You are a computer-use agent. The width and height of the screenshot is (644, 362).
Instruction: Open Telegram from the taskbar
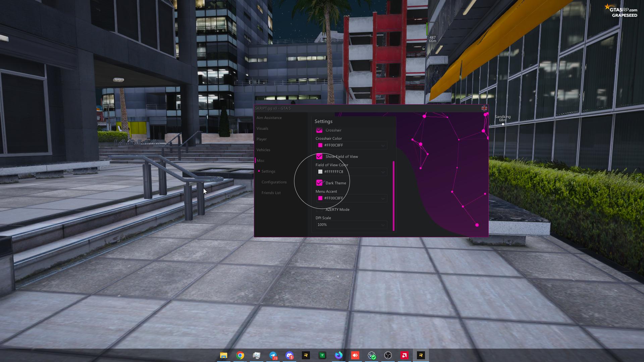point(273,355)
